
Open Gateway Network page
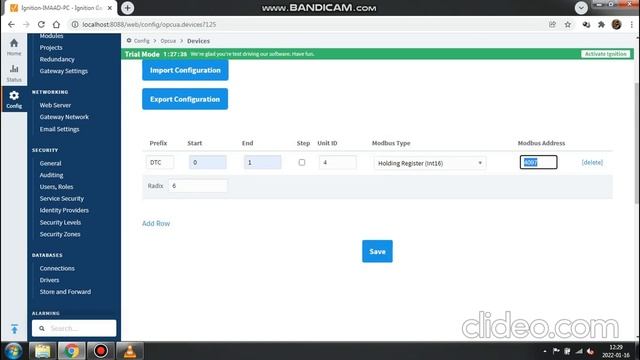point(64,117)
